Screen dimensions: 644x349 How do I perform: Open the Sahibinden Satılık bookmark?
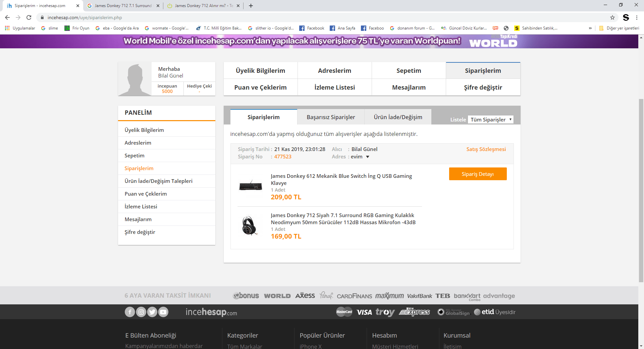[x=536, y=28]
